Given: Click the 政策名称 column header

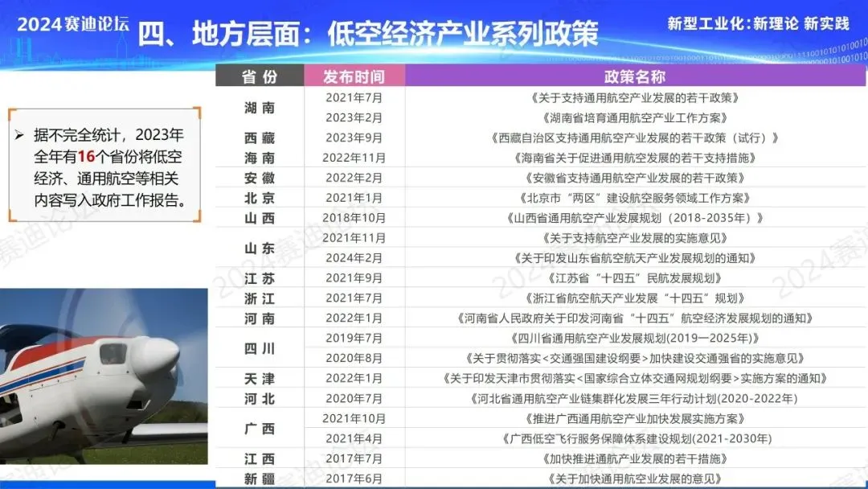Looking at the screenshot, I should [x=635, y=76].
